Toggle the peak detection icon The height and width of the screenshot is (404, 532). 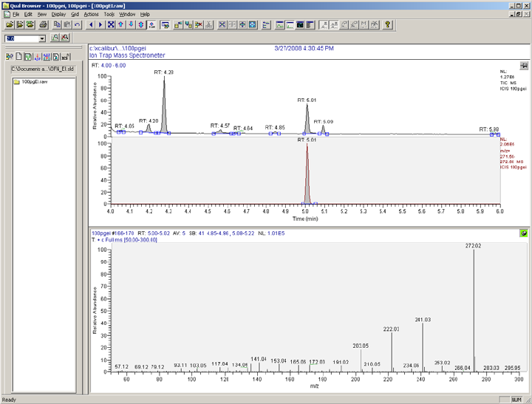324,25
